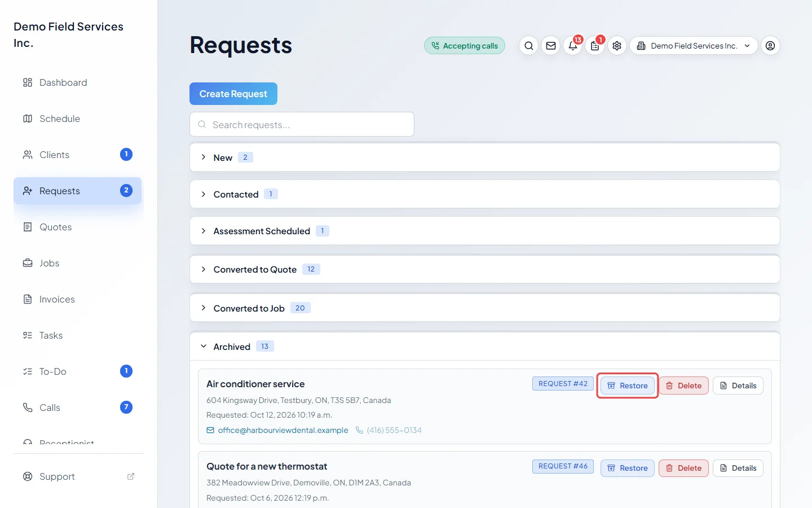Open Clients in the sidebar
Viewport: 812px width, 508px height.
pyautogui.click(x=77, y=155)
